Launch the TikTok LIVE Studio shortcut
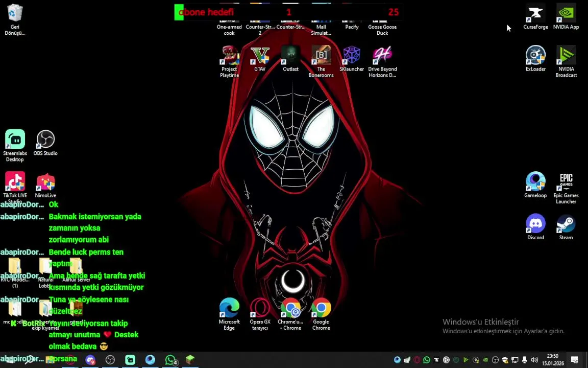Viewport: 588px width, 368px height. coord(15,187)
